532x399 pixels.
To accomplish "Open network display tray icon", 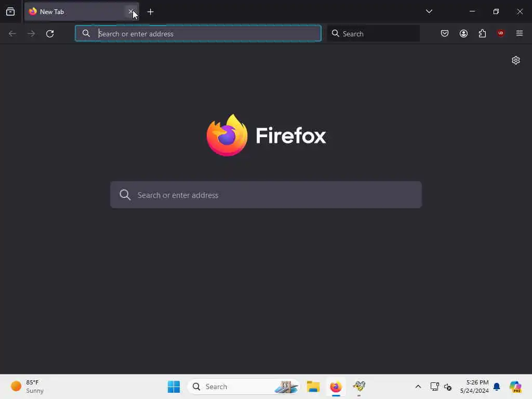I will tap(434, 387).
